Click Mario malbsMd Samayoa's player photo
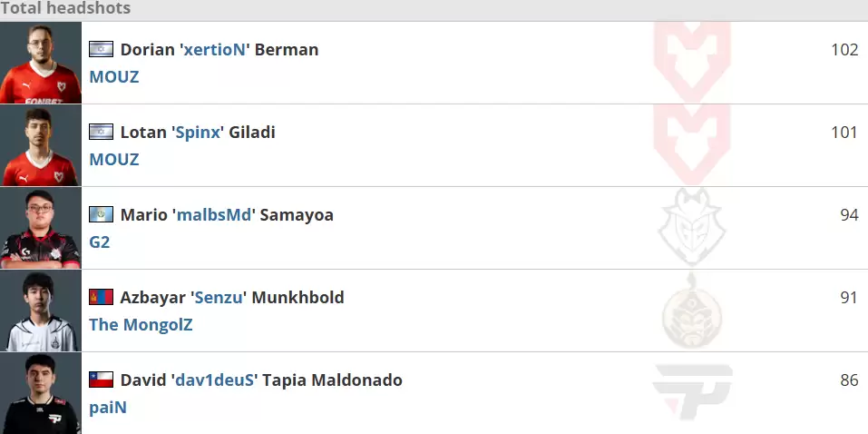The width and height of the screenshot is (868, 434). [41, 228]
